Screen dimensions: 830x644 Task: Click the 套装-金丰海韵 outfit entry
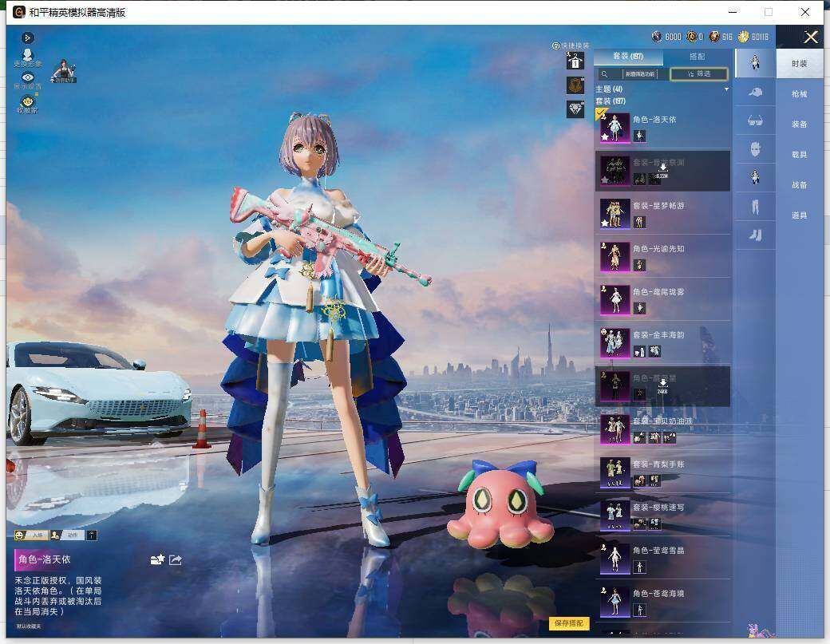(x=662, y=343)
